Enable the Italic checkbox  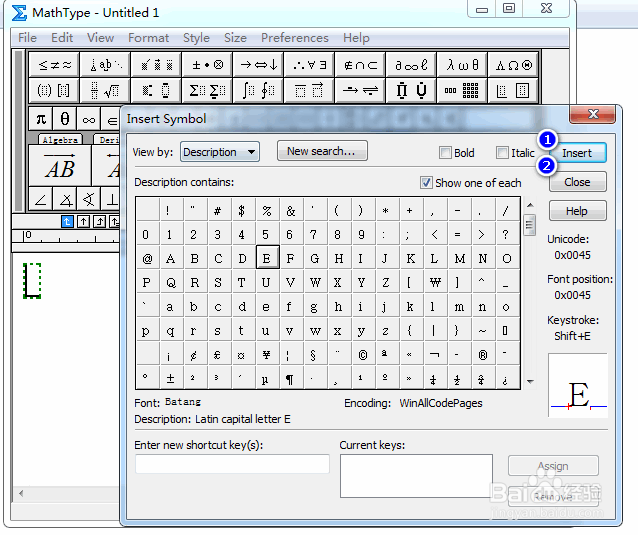pyautogui.click(x=502, y=153)
